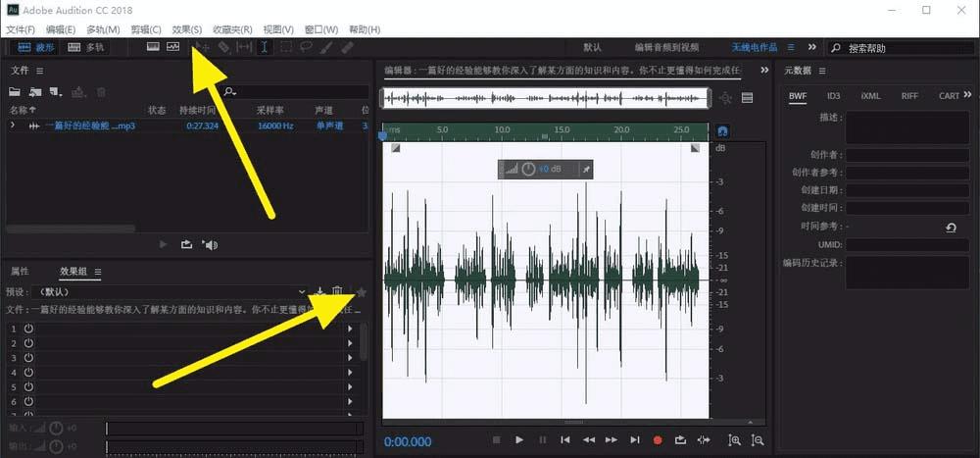Click the red Record button
Viewport: 980px width, 458px height.
click(658, 439)
